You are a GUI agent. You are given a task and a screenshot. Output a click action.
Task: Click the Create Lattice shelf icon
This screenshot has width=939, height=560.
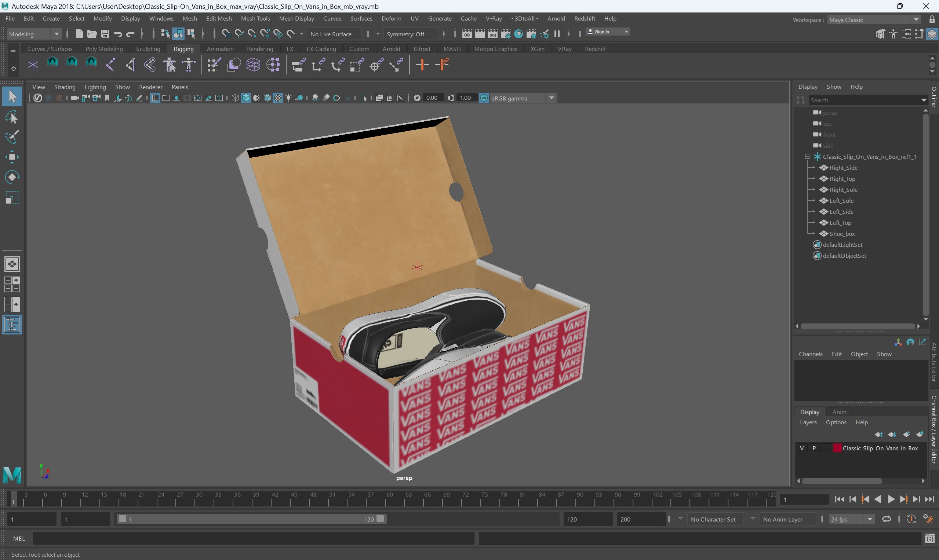pyautogui.click(x=253, y=65)
